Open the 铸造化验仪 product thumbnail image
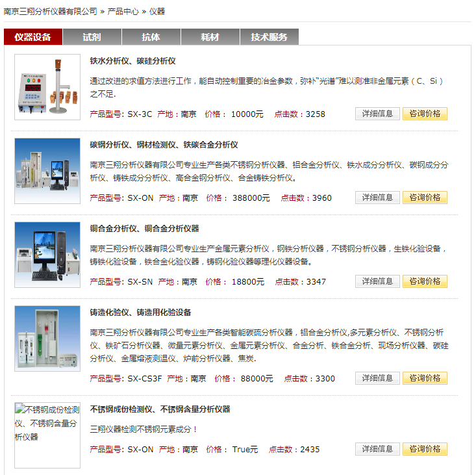The height and width of the screenshot is (475, 476). 47,339
